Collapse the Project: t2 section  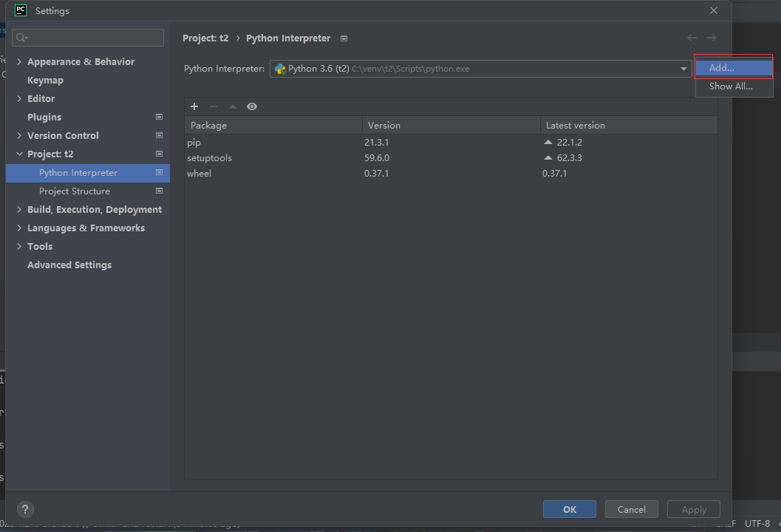tap(19, 154)
